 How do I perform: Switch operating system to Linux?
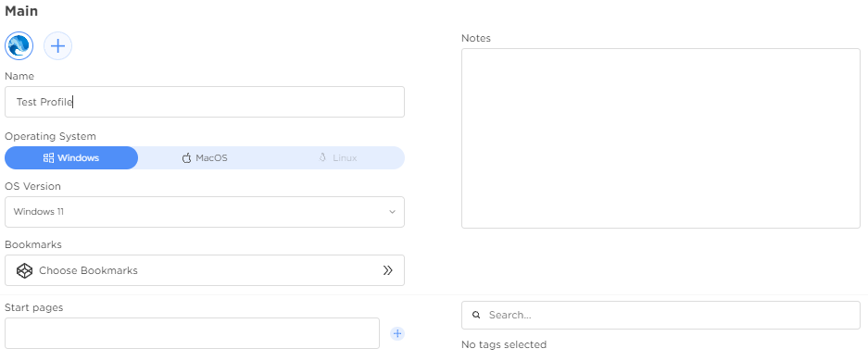(338, 158)
